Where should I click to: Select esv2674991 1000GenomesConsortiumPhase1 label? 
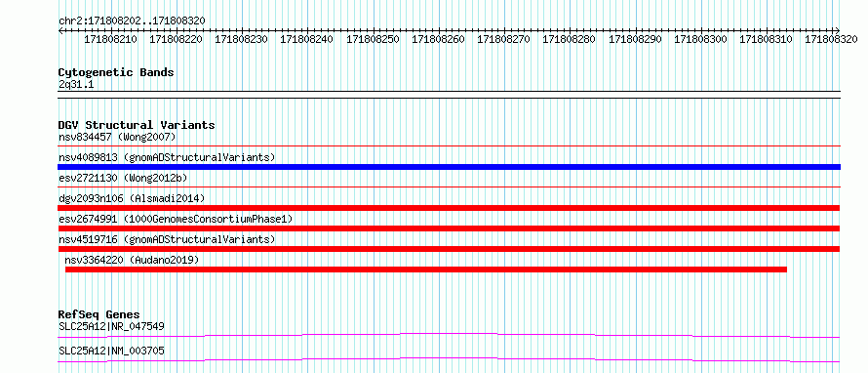[x=176, y=219]
